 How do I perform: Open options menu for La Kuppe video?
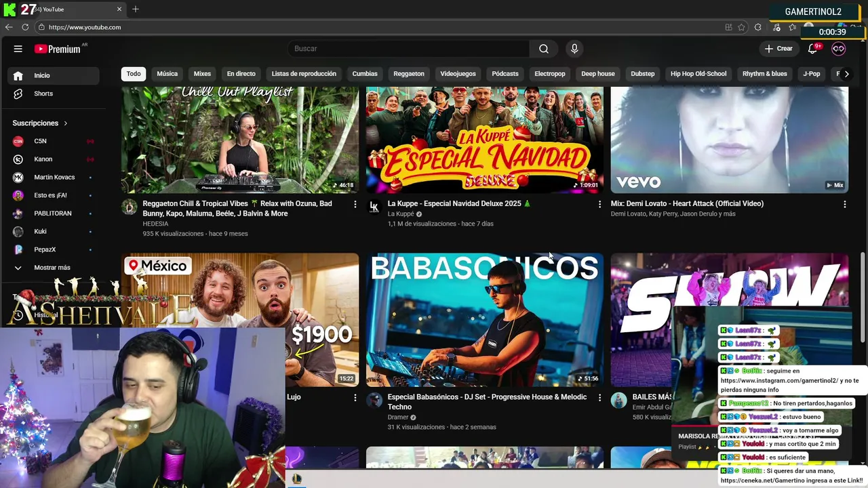(x=599, y=204)
